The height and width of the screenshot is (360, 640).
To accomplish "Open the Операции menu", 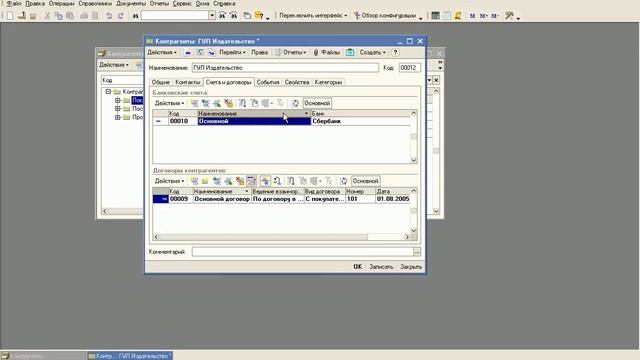I will 61,4.
